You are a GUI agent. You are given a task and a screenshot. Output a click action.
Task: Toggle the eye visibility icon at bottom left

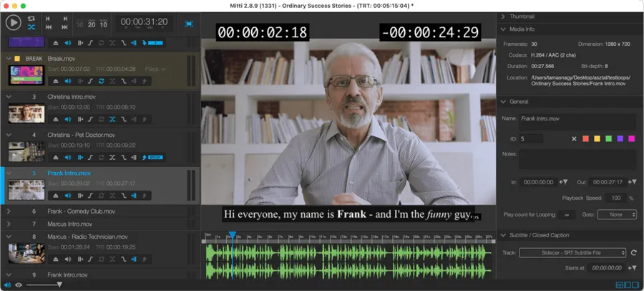18,285
